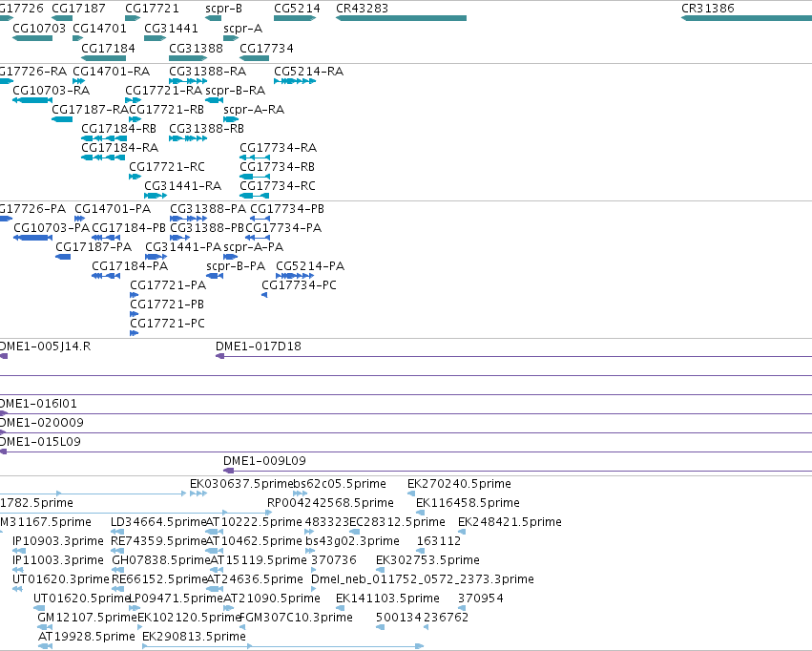Open protein label CG10703-PA
The height and width of the screenshot is (651, 812).
coord(52,228)
